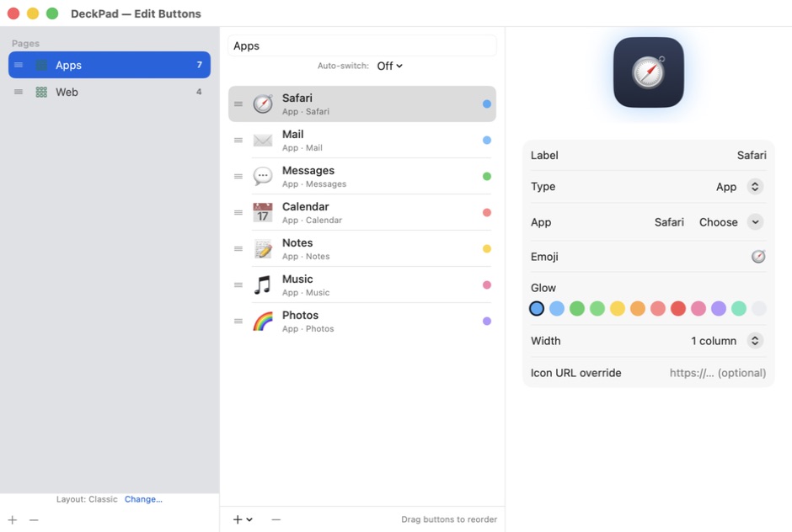792x532 pixels.
Task: Click the Change... layout link
Action: 143,499
